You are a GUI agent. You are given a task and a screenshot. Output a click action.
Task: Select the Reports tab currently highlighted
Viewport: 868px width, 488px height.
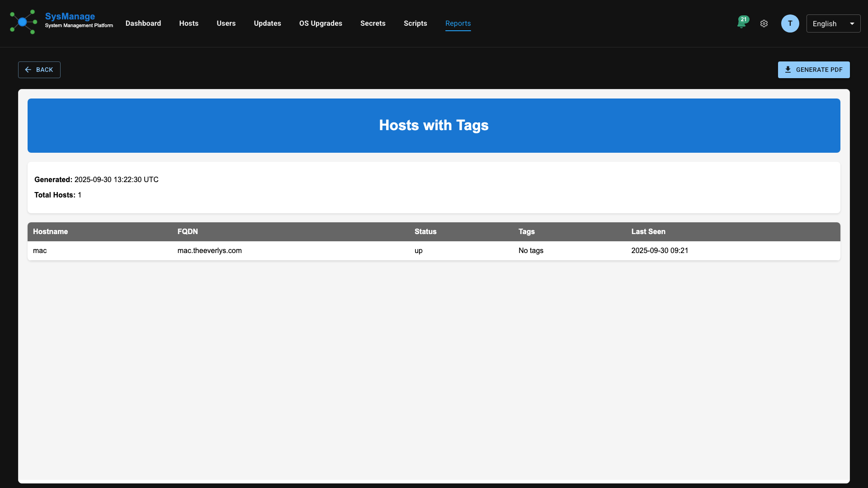click(458, 23)
